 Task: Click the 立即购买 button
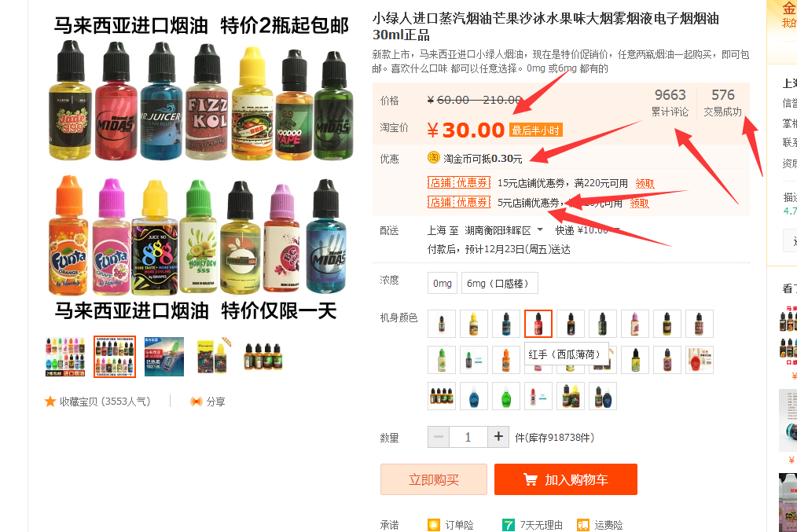(434, 479)
